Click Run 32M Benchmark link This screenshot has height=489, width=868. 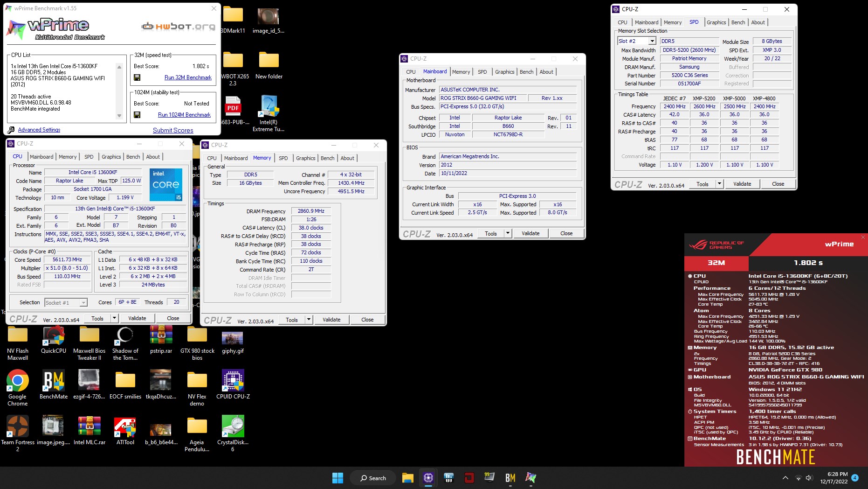[188, 77]
